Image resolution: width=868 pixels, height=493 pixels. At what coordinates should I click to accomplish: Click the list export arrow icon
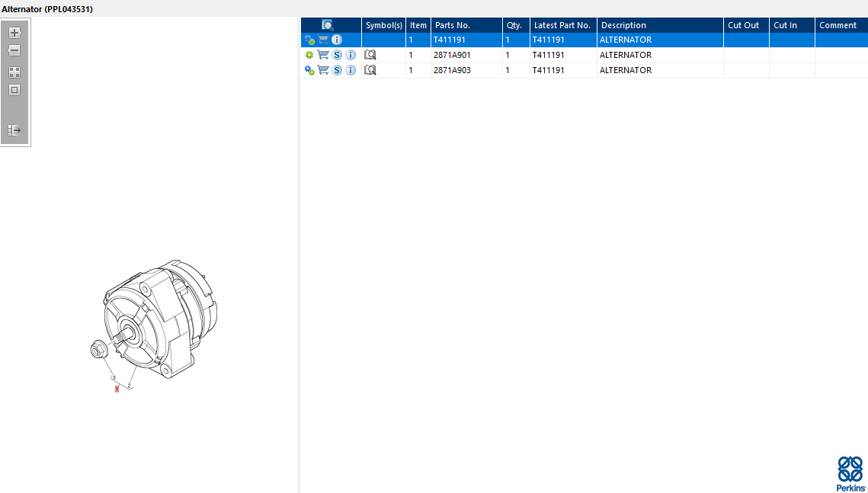point(15,130)
